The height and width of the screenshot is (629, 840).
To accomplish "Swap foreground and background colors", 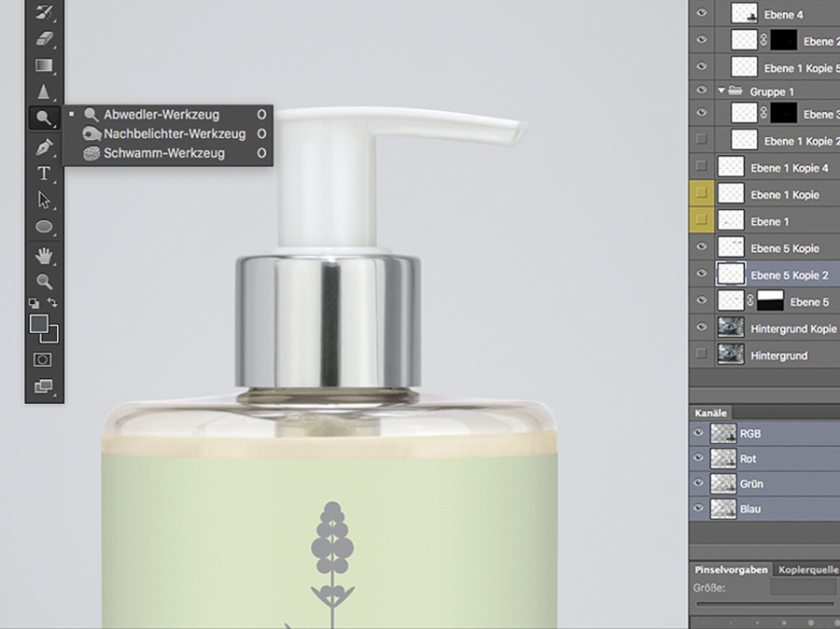I will pos(53,302).
